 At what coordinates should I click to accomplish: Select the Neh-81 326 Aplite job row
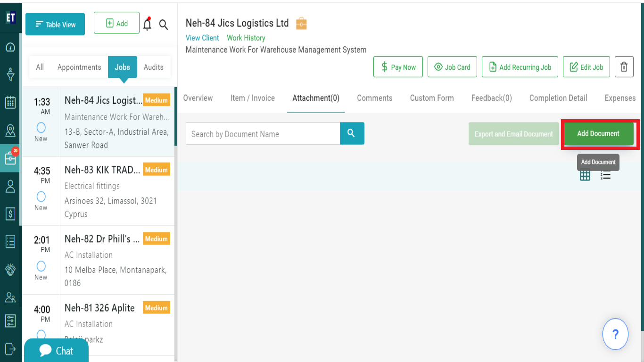tap(99, 325)
